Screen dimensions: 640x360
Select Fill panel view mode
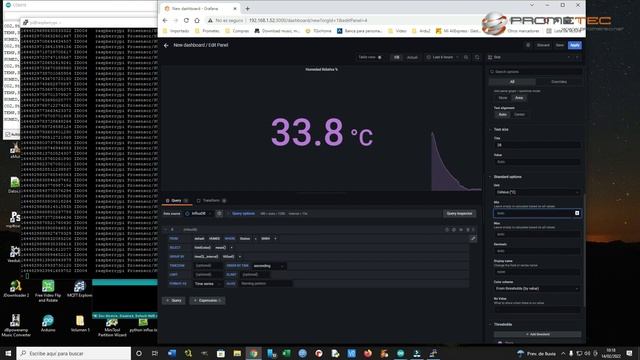396,58
